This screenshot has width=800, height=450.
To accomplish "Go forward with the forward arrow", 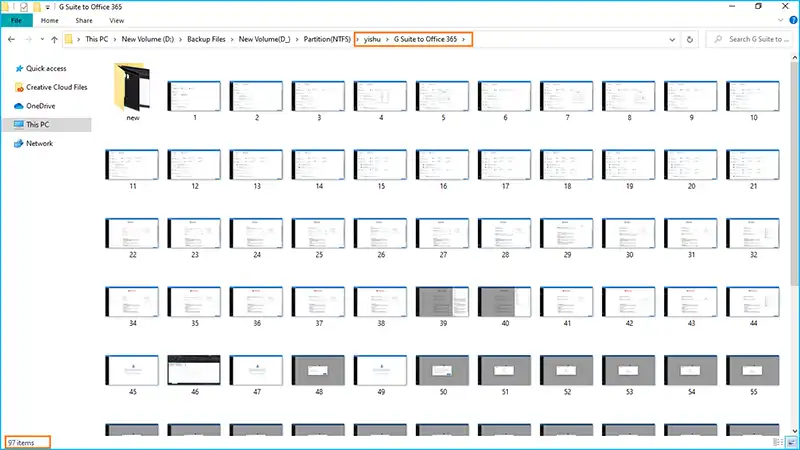I will point(29,39).
